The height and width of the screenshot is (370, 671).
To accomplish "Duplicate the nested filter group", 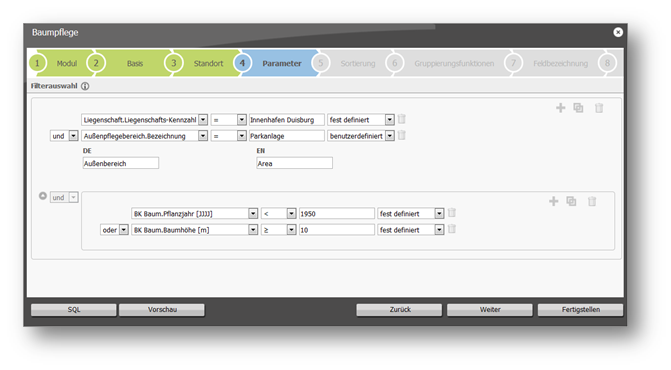I will click(x=571, y=201).
